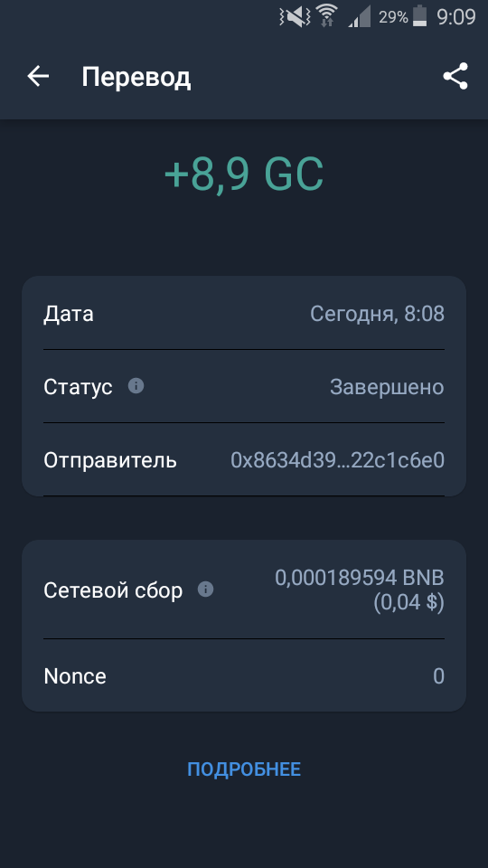
Task: Open the share icon in header
Action: (455, 76)
